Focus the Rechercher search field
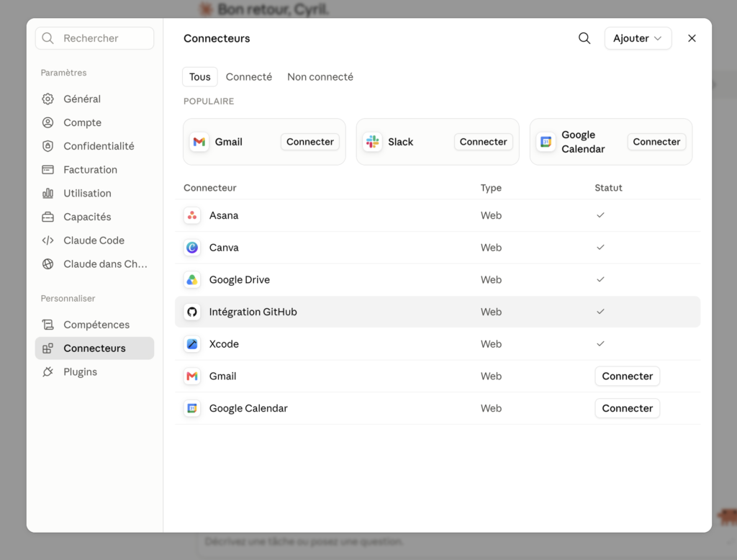Viewport: 737px width, 560px height. click(x=94, y=38)
